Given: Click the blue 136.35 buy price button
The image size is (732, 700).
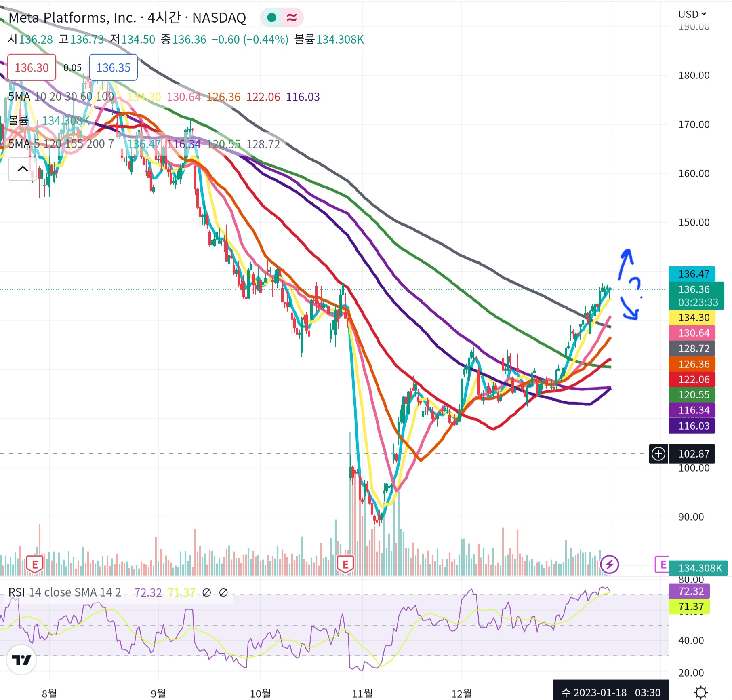Looking at the screenshot, I should pyautogui.click(x=114, y=67).
